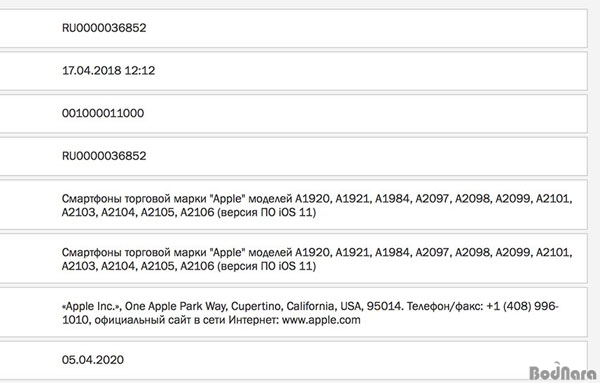Click model A1984 in second models row

coord(392,253)
